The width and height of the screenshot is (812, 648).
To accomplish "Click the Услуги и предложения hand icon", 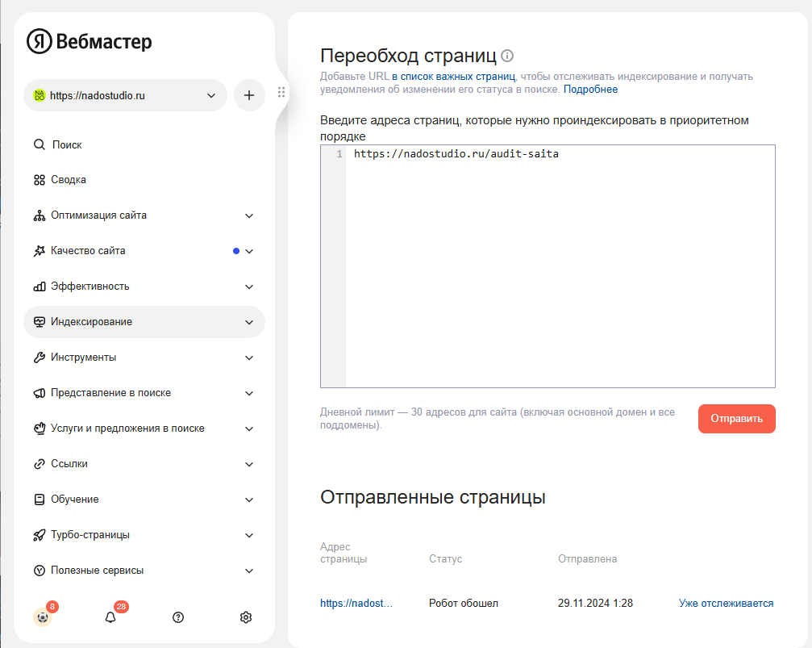I will point(40,429).
